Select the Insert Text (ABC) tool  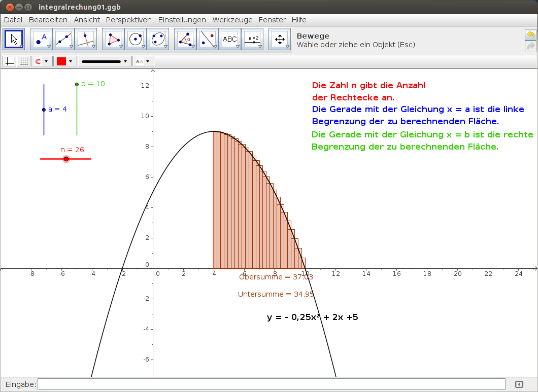230,39
